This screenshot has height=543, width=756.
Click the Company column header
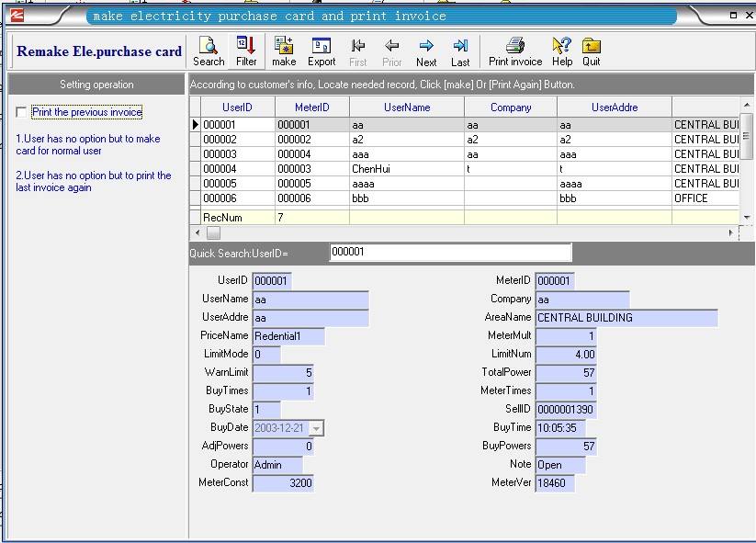[x=510, y=107]
